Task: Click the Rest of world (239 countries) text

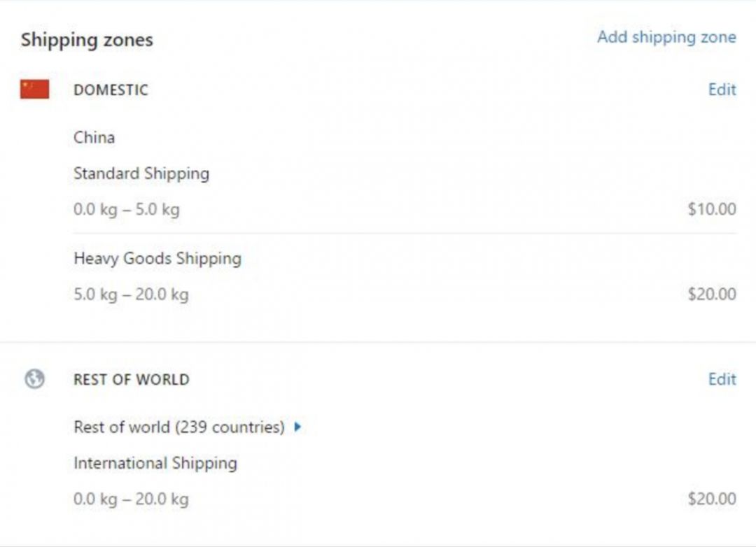Action: pyautogui.click(x=178, y=427)
